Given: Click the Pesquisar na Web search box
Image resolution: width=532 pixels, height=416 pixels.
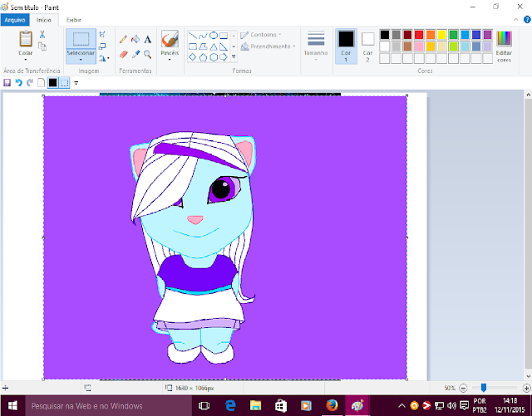Looking at the screenshot, I should point(109,406).
